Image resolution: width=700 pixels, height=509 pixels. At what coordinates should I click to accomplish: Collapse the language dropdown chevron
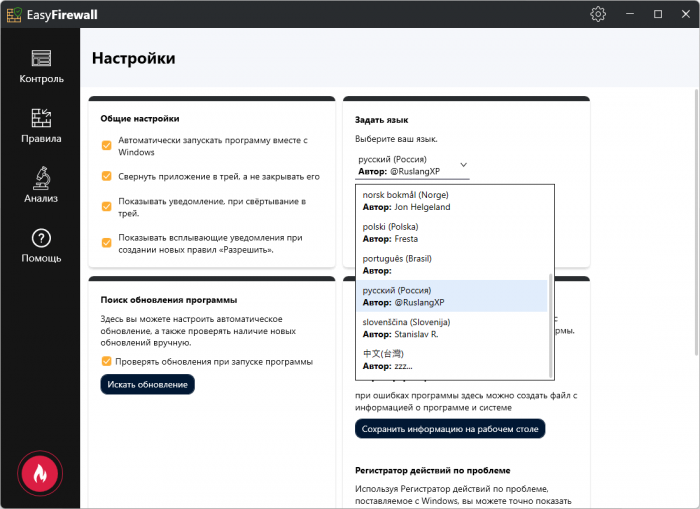pos(464,165)
